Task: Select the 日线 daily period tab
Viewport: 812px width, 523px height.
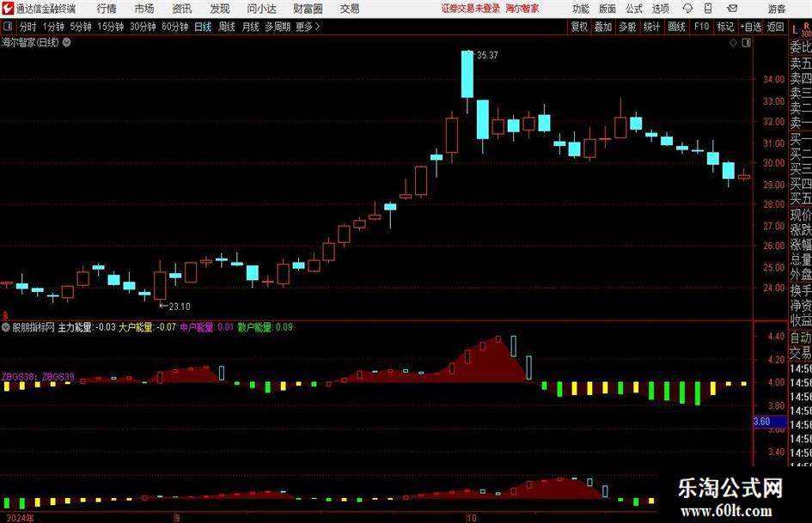Action: [x=203, y=27]
